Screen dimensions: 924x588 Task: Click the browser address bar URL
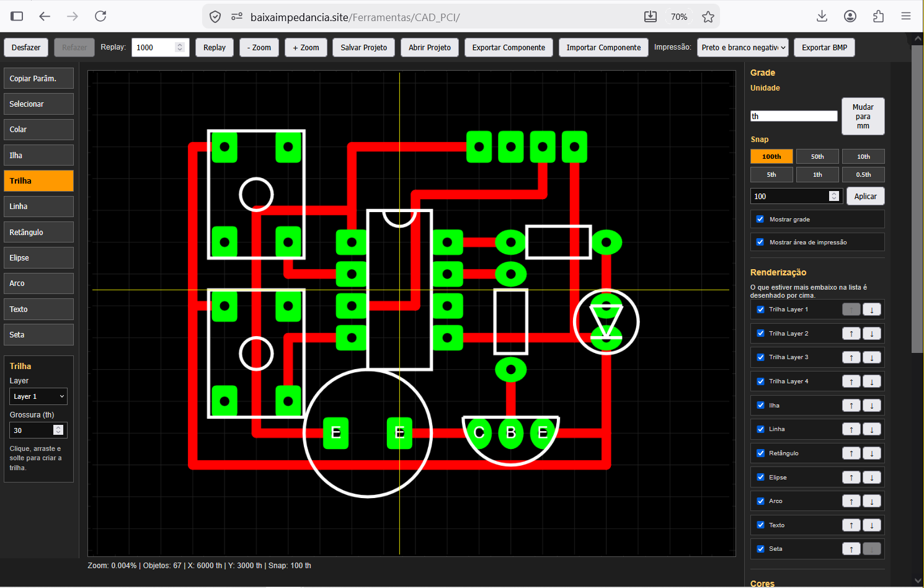click(355, 17)
